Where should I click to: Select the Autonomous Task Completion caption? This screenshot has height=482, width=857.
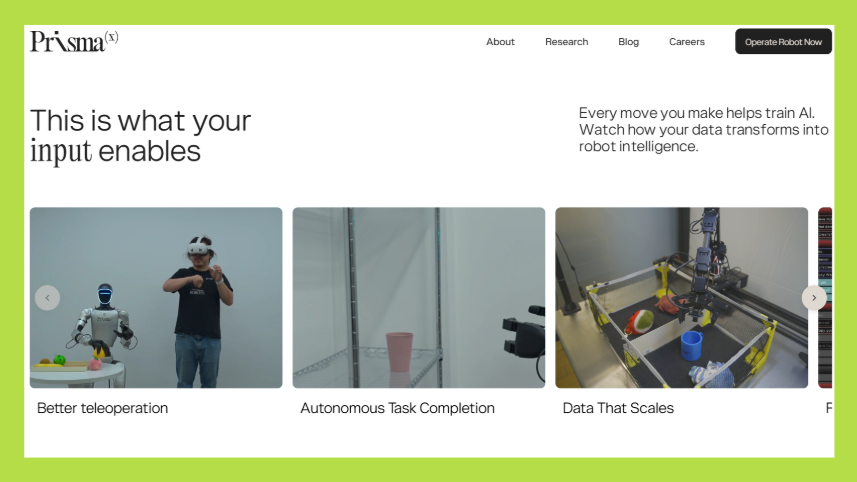pyautogui.click(x=397, y=408)
